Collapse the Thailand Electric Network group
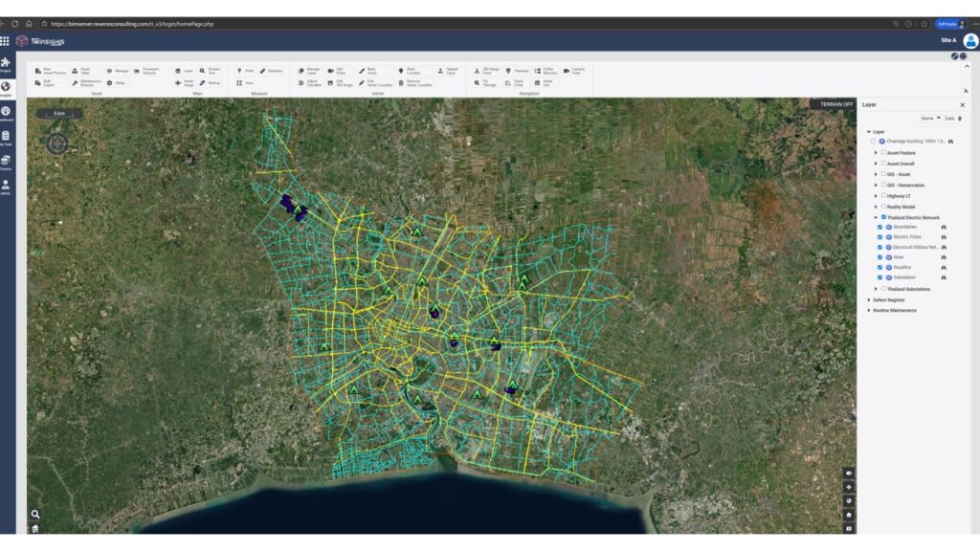 (x=876, y=217)
